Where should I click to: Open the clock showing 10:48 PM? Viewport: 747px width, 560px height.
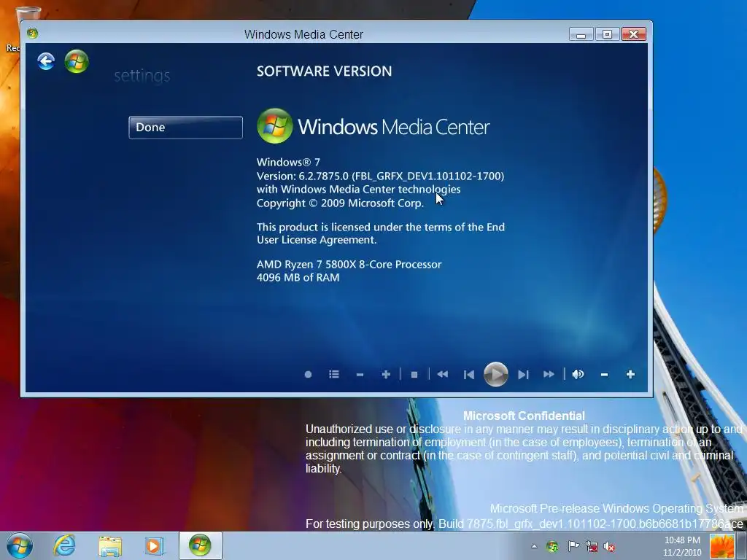(682, 546)
